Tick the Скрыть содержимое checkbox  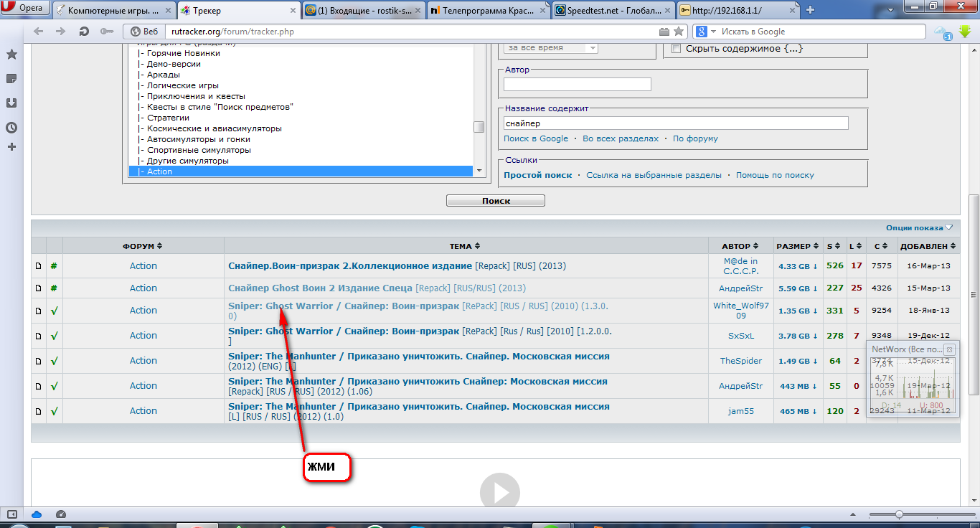676,49
